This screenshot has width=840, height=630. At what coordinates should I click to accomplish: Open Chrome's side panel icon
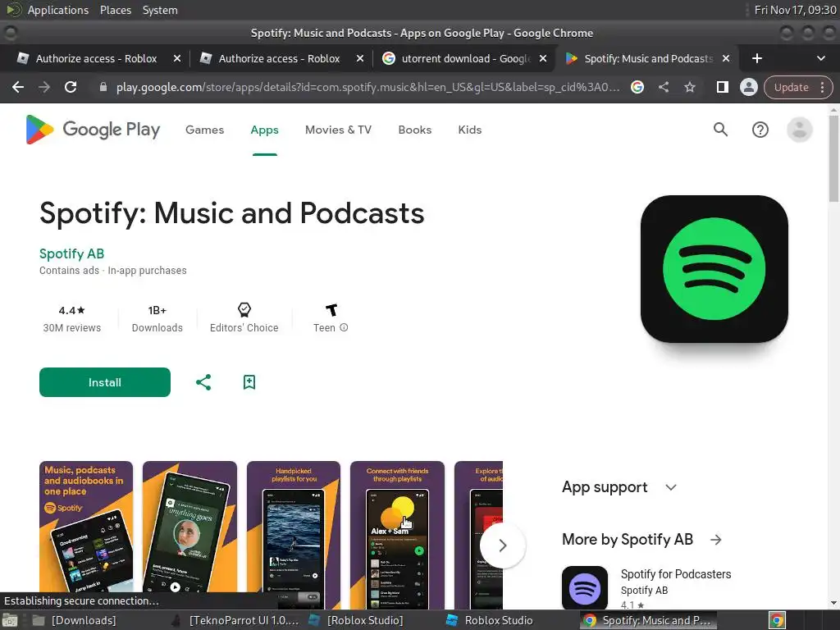pos(722,87)
